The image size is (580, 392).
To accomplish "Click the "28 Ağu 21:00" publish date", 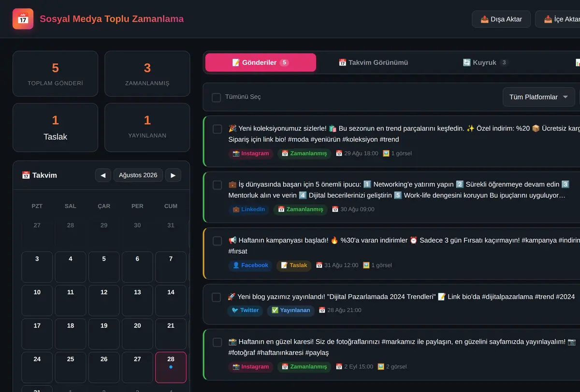I will [340, 310].
